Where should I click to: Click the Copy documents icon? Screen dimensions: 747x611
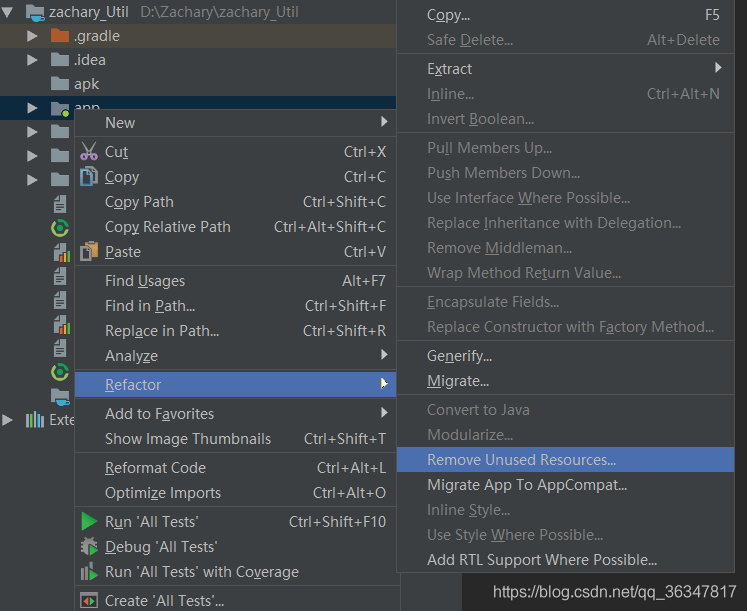89,177
